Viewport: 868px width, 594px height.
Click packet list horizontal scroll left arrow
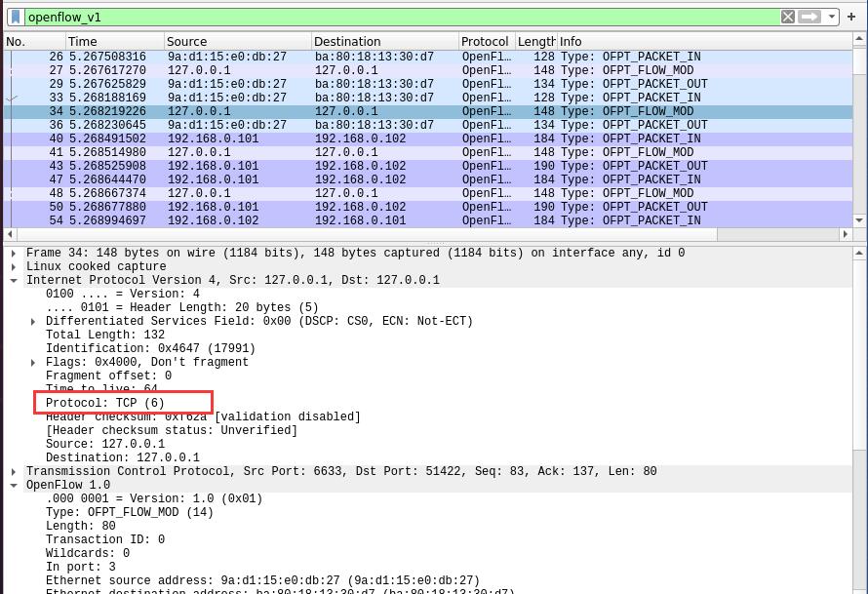[10, 234]
